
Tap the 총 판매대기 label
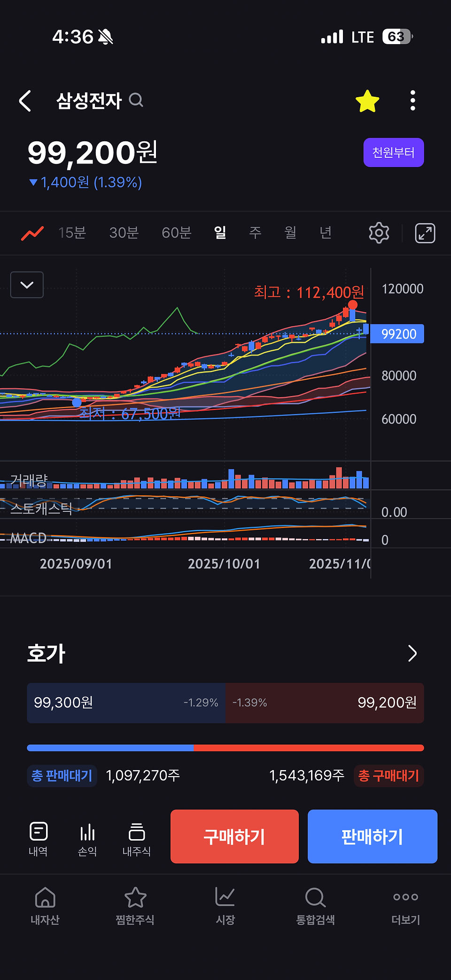(x=62, y=775)
